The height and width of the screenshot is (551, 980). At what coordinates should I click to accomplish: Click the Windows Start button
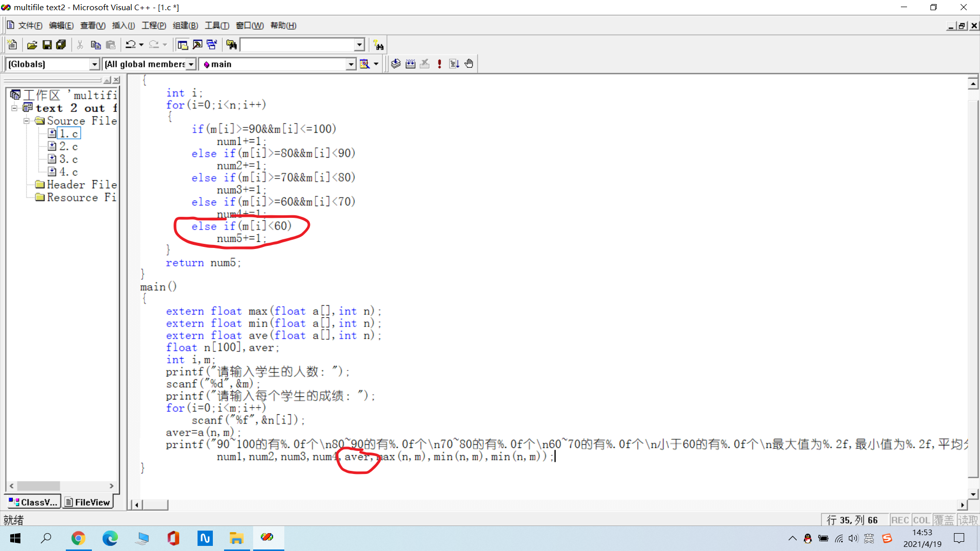click(x=15, y=538)
